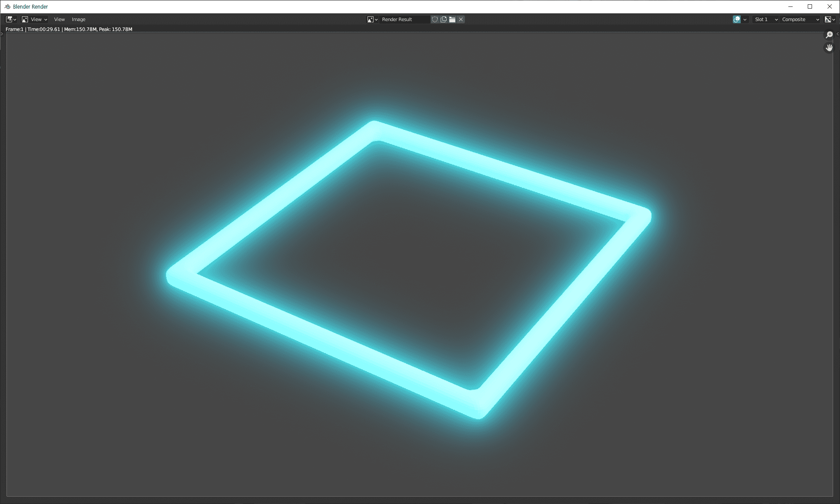The height and width of the screenshot is (504, 840).
Task: Click the new image icon
Action: [x=443, y=19]
